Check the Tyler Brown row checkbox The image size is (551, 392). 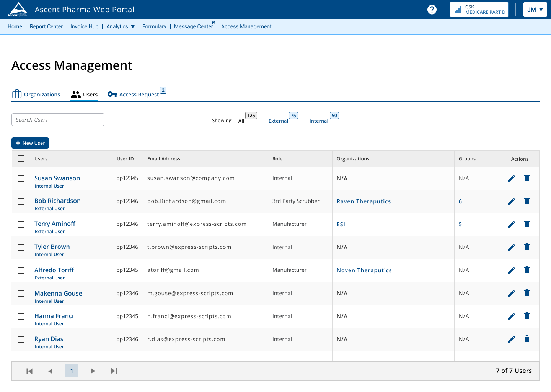coord(21,247)
